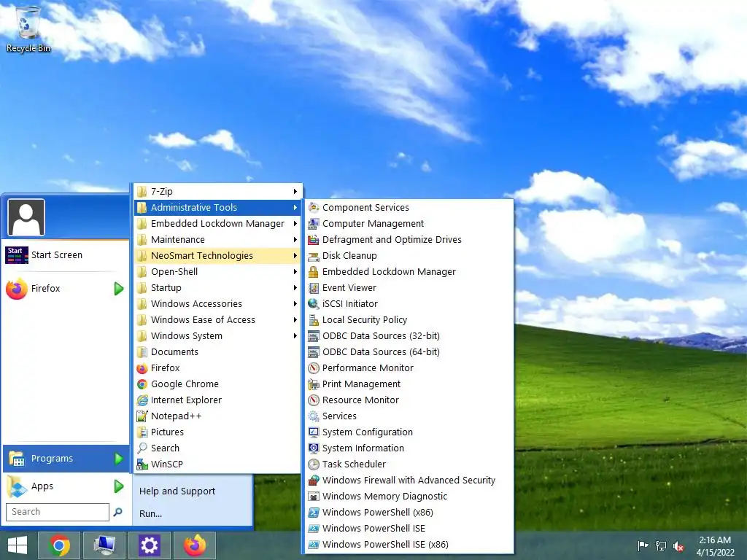Run Windows Memory Diagnostic
Image resolution: width=747 pixels, height=560 pixels.
[409, 496]
